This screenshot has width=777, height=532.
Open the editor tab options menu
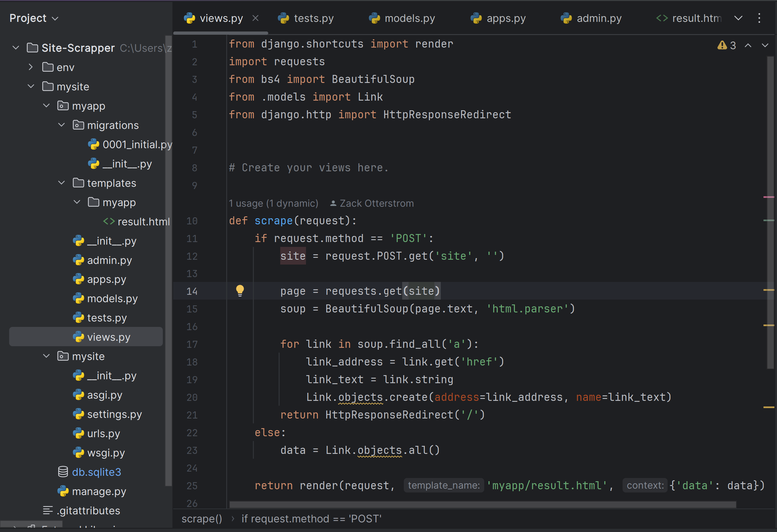(x=759, y=18)
